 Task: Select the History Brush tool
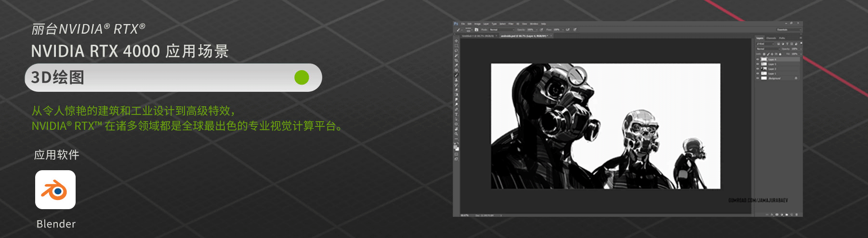tap(456, 84)
